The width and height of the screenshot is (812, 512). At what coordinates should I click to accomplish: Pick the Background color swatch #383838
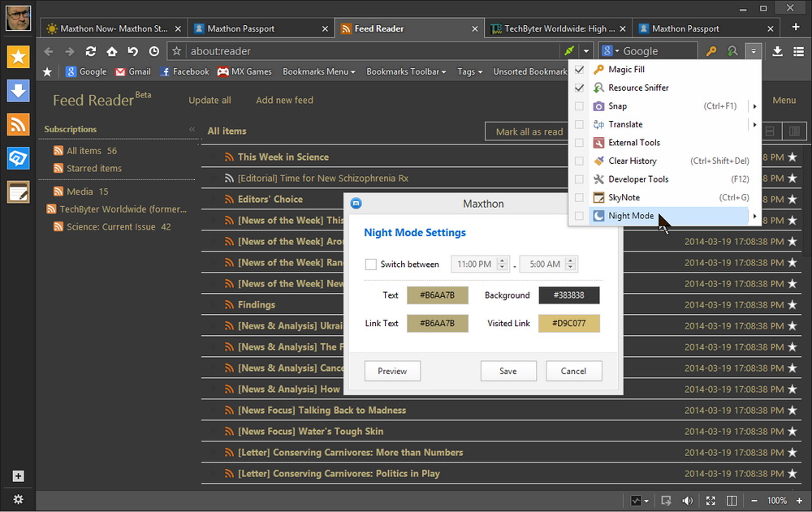tap(569, 295)
